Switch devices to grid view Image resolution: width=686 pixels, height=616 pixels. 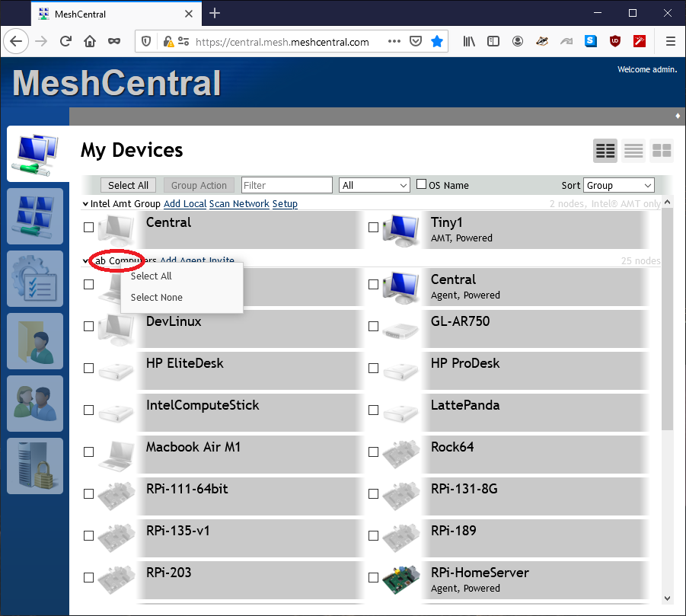(x=661, y=150)
